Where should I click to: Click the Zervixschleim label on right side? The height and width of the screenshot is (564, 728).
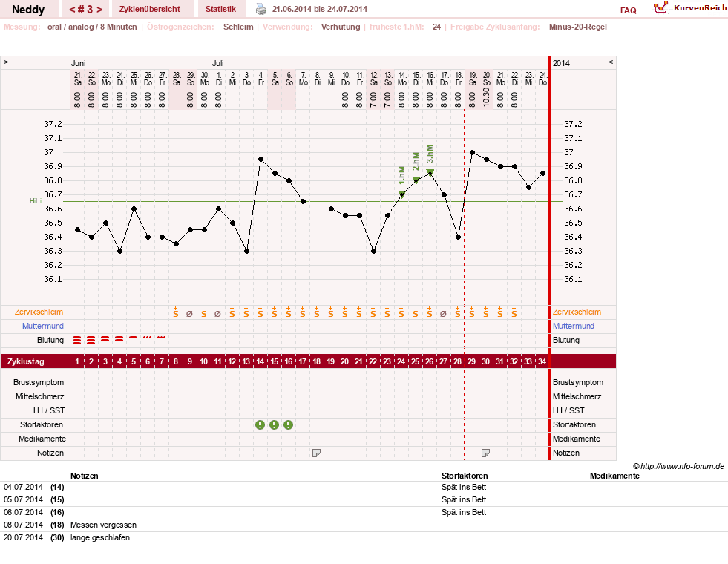577,312
